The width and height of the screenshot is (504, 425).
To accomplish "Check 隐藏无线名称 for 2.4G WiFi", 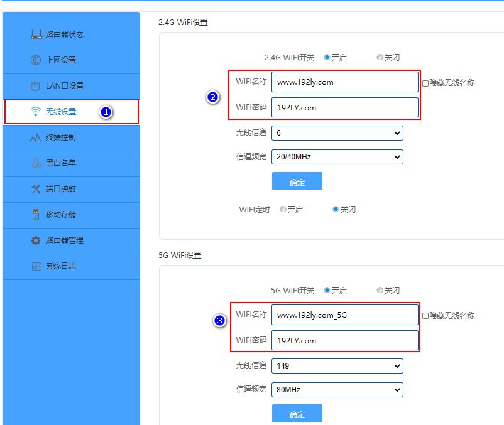I will [x=425, y=83].
